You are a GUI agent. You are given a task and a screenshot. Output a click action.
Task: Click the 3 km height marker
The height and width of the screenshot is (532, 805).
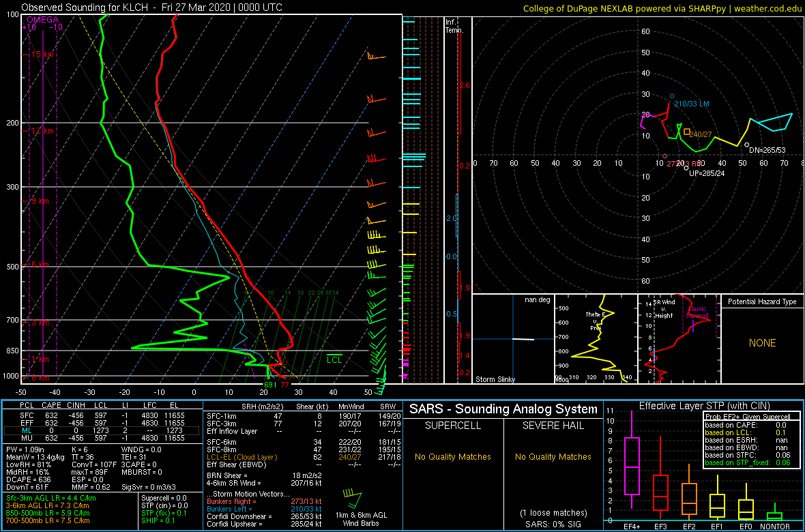click(40, 323)
